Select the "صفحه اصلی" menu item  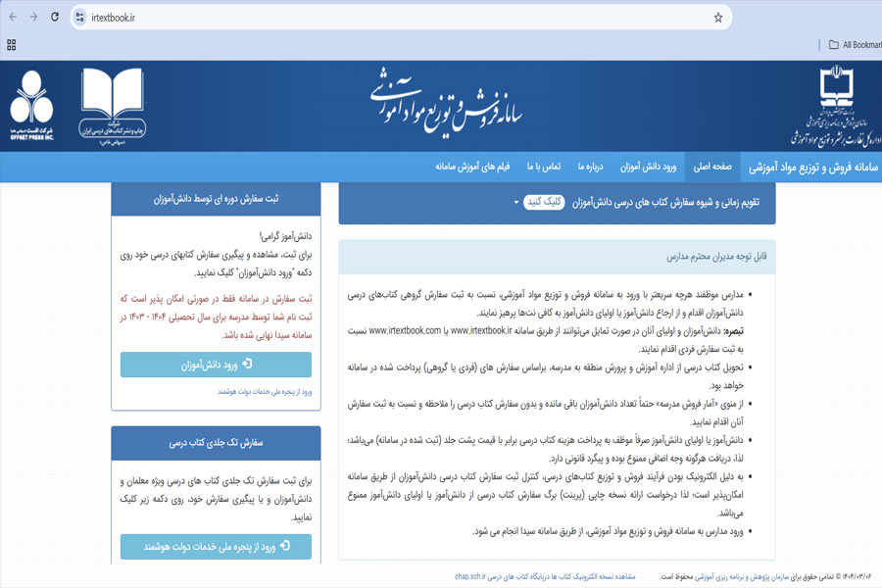point(712,167)
